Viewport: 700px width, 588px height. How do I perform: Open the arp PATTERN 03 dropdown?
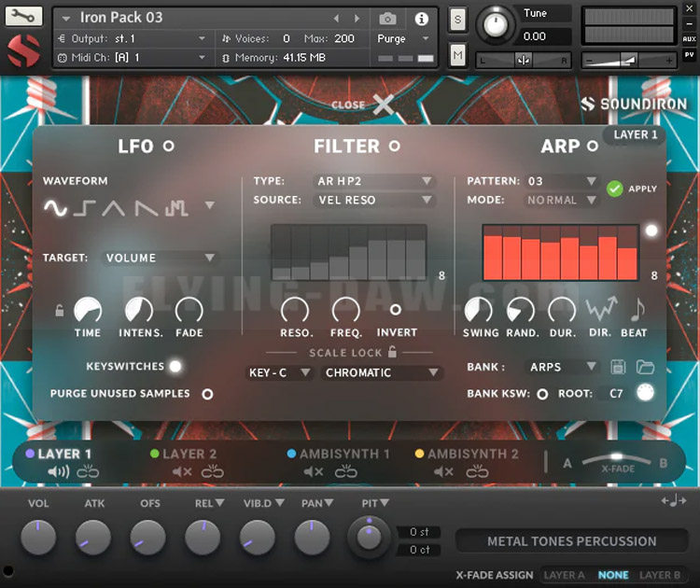pos(561,181)
